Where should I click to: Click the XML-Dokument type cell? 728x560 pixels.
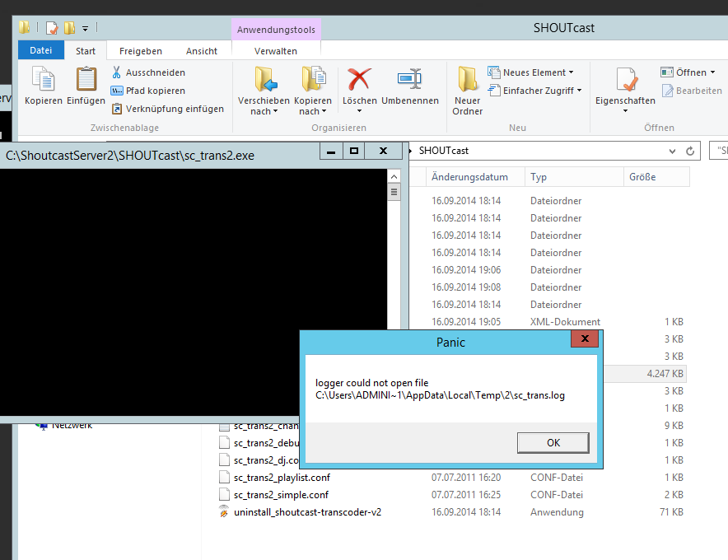pos(565,322)
